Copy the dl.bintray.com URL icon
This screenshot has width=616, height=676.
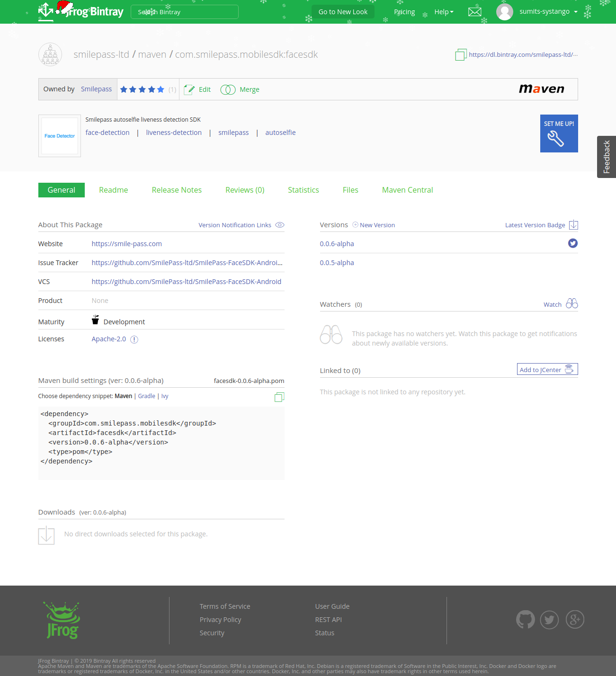point(461,55)
